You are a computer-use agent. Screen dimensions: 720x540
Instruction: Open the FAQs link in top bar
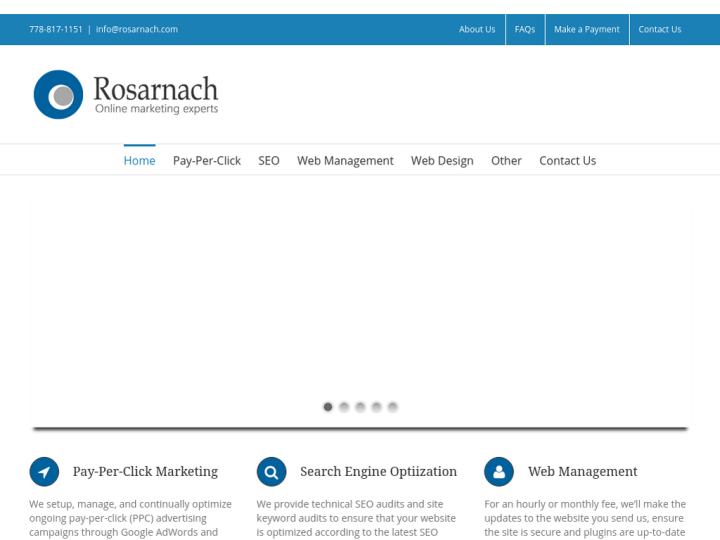tap(525, 29)
